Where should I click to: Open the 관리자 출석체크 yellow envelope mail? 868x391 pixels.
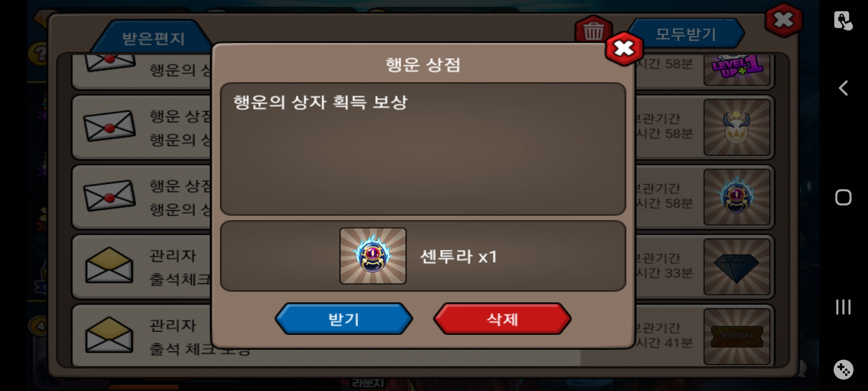pyautogui.click(x=109, y=266)
